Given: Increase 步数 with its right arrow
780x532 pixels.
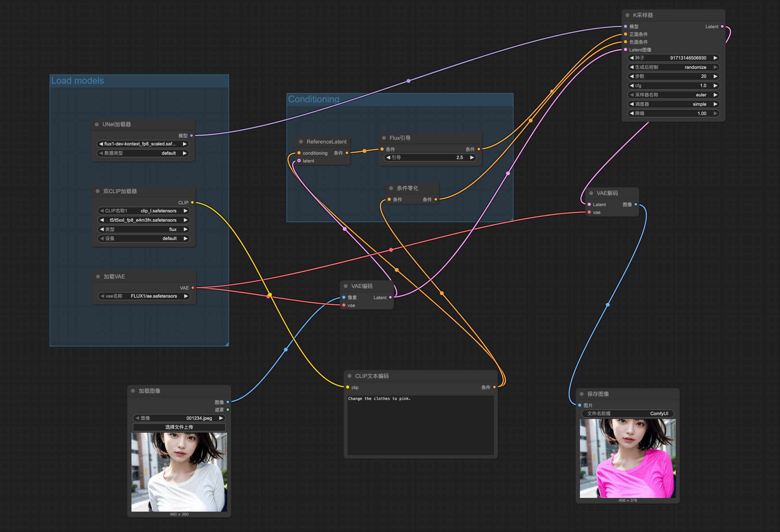Looking at the screenshot, I should 715,77.
